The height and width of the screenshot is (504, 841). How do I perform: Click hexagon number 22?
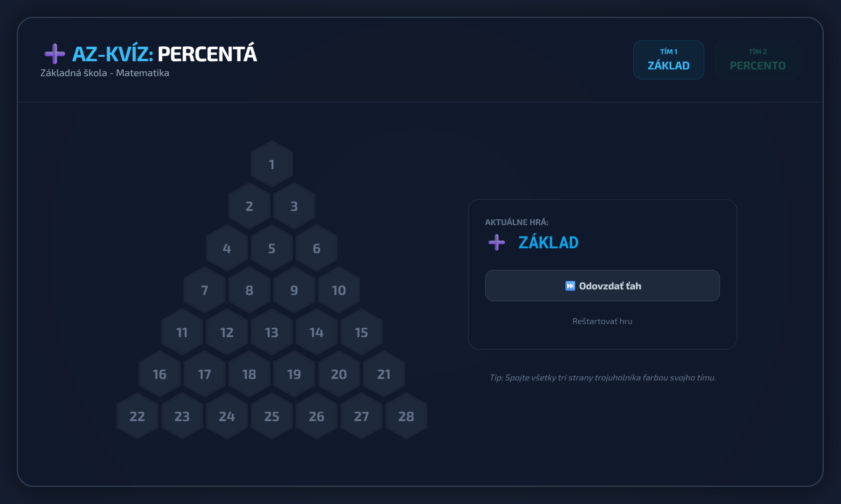pos(137,416)
